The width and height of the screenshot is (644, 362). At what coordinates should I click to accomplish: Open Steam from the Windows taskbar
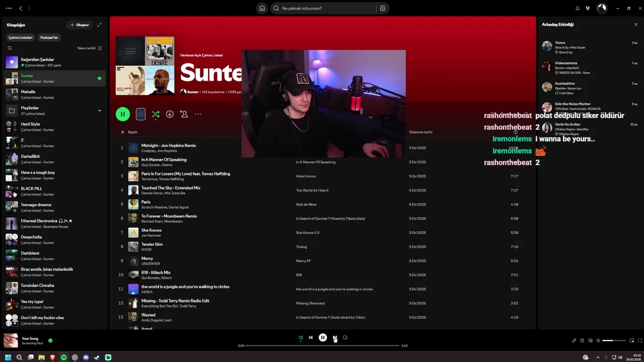[x=97, y=357]
